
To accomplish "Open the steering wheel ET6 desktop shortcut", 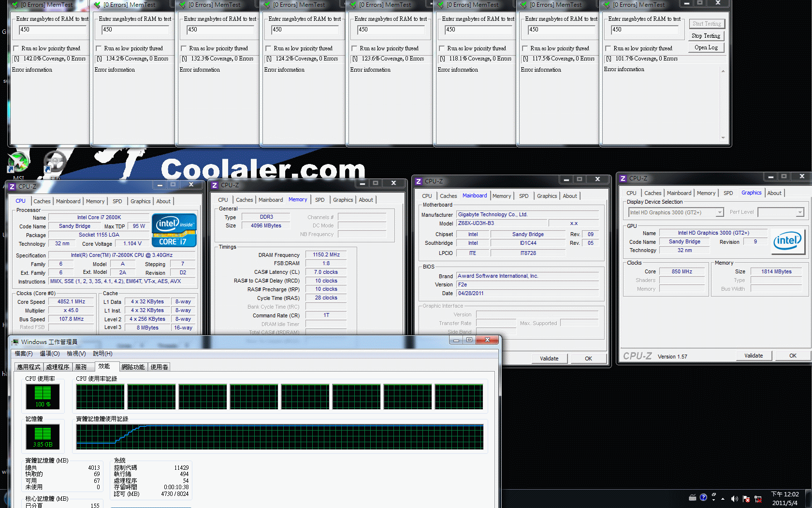I will 54,163.
